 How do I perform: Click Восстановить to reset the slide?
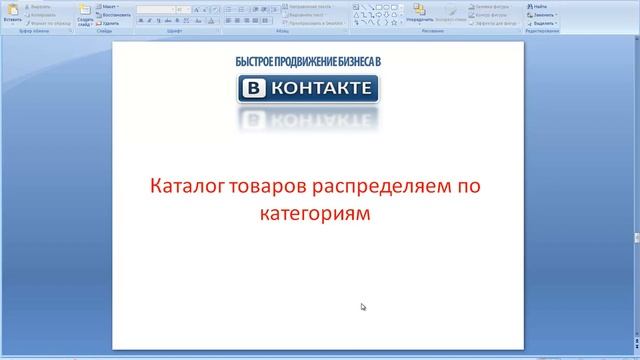pos(114,15)
